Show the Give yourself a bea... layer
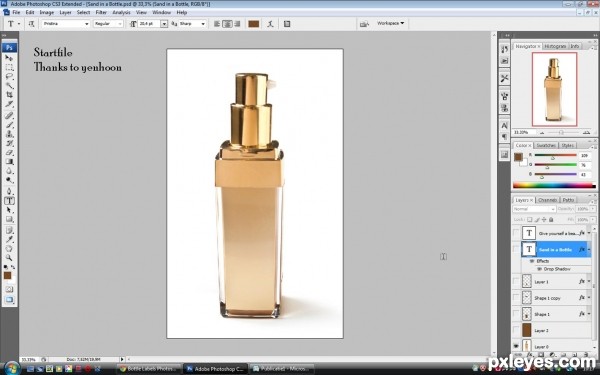The image size is (600, 375). [516, 233]
